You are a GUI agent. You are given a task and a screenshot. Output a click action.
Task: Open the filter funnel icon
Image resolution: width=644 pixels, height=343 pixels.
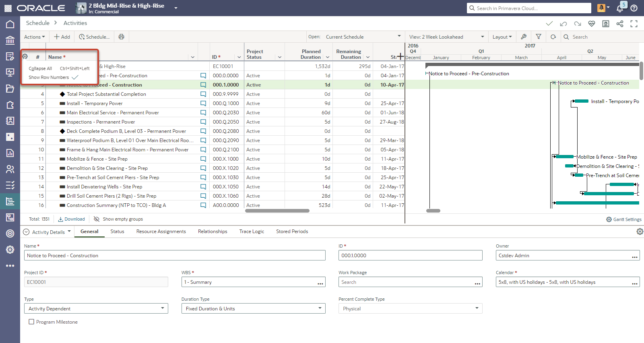[538, 37]
